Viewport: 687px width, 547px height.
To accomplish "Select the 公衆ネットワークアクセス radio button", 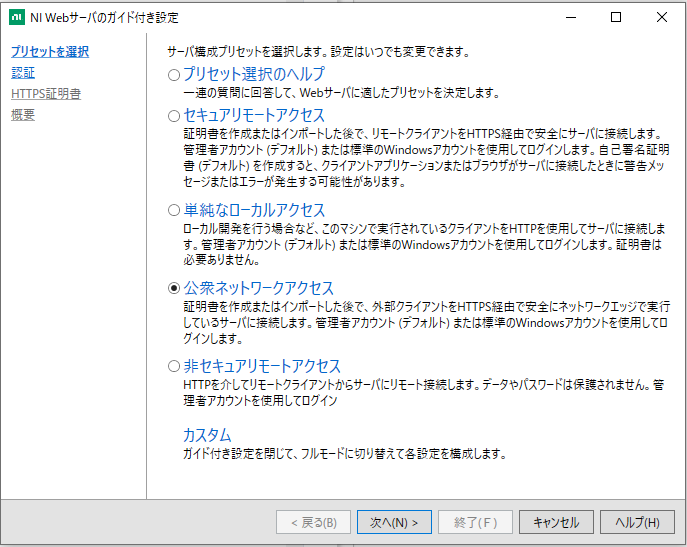I will coord(174,288).
